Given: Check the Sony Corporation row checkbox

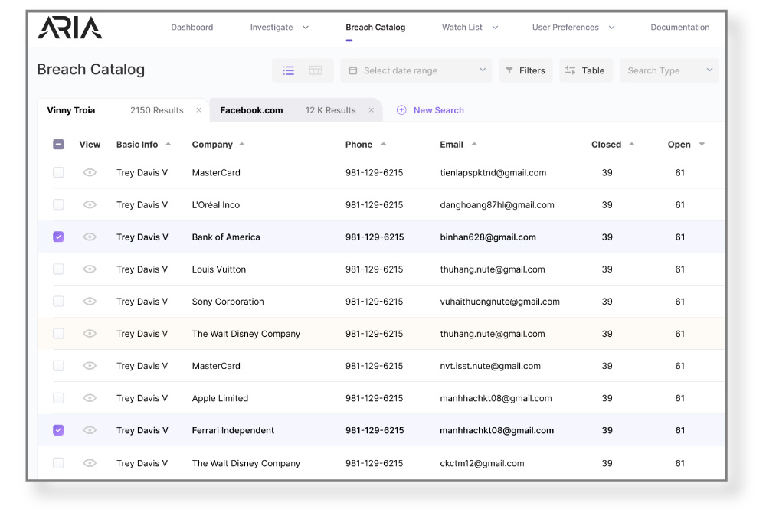Looking at the screenshot, I should [59, 302].
